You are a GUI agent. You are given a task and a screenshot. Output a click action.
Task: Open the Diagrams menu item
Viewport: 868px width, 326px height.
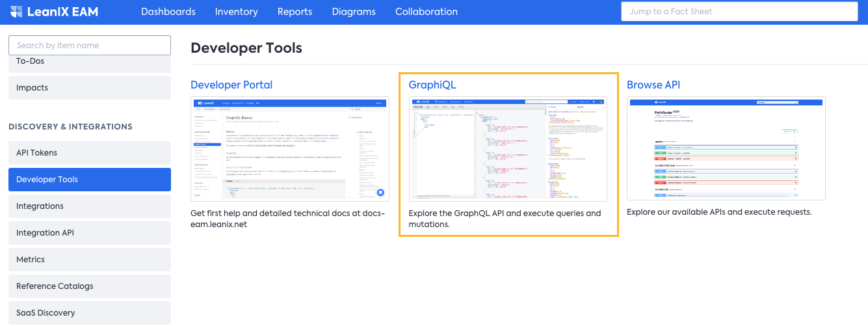tap(354, 12)
